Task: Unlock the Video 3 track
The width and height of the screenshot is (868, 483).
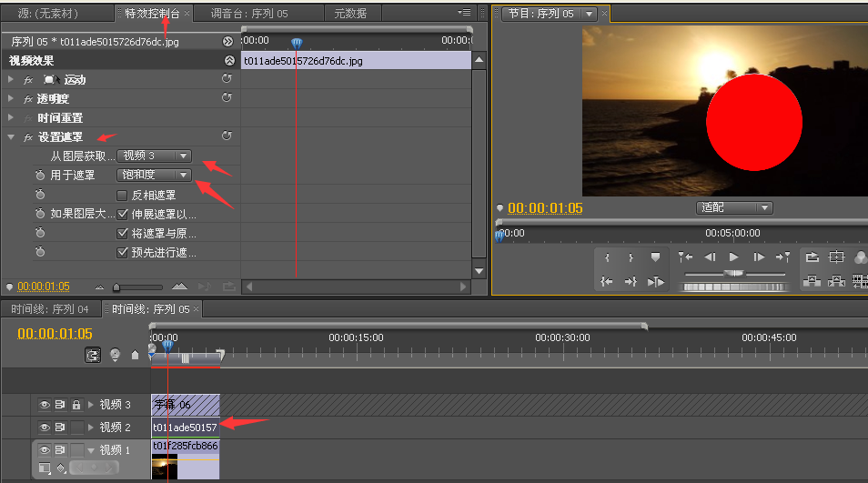Action: click(76, 405)
